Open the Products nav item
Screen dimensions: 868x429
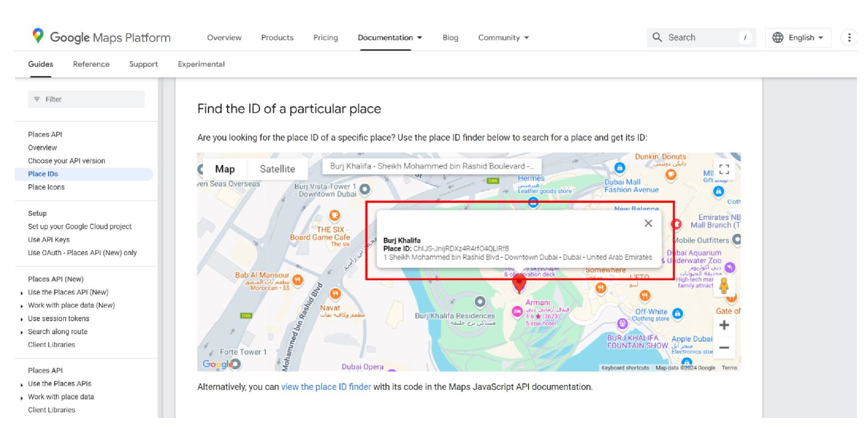coord(277,37)
